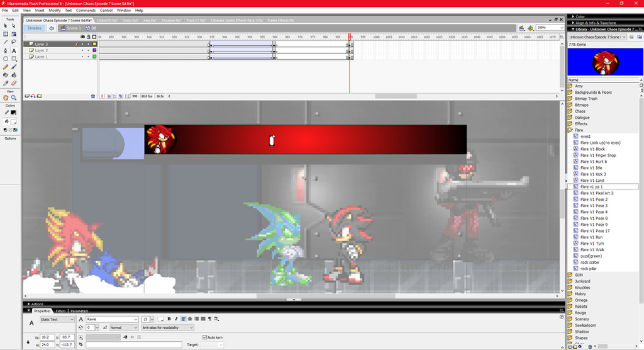Open the File menu
Viewport: 644px width, 350px height.
[5, 10]
